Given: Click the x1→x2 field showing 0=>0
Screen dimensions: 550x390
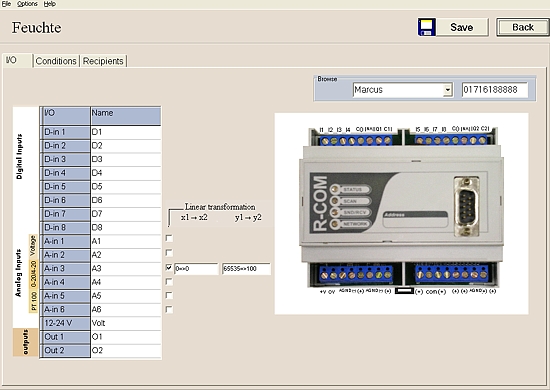Looking at the screenshot, I should 196,269.
